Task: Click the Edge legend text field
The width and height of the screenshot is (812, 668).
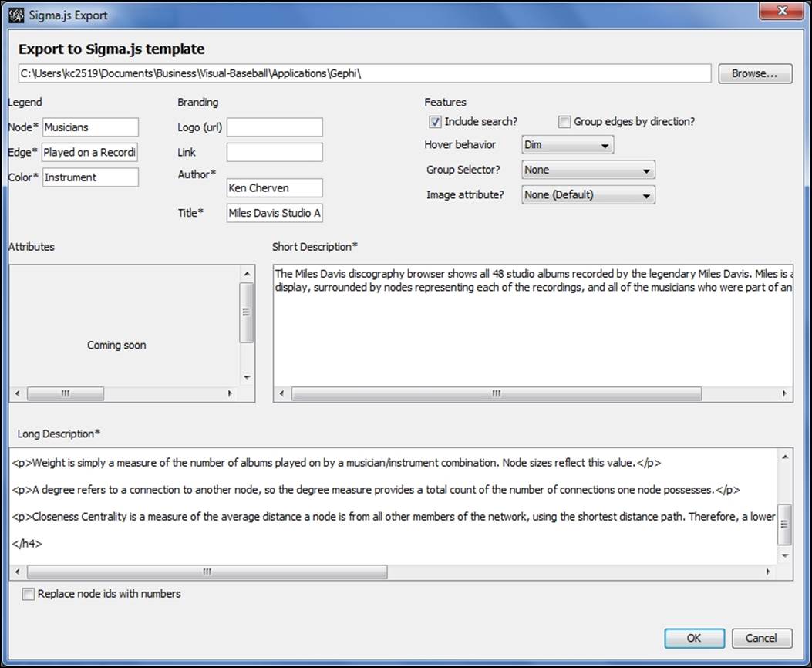Action: [90, 152]
